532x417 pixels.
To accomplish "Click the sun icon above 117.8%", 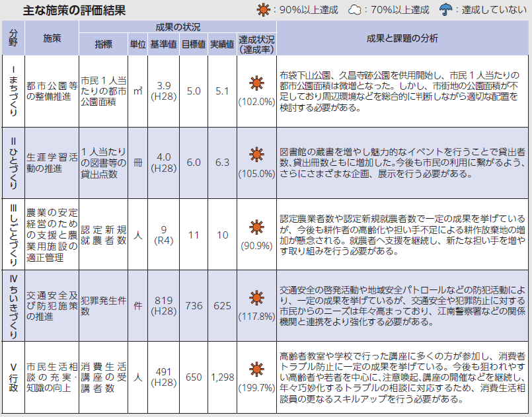I will pos(256,297).
